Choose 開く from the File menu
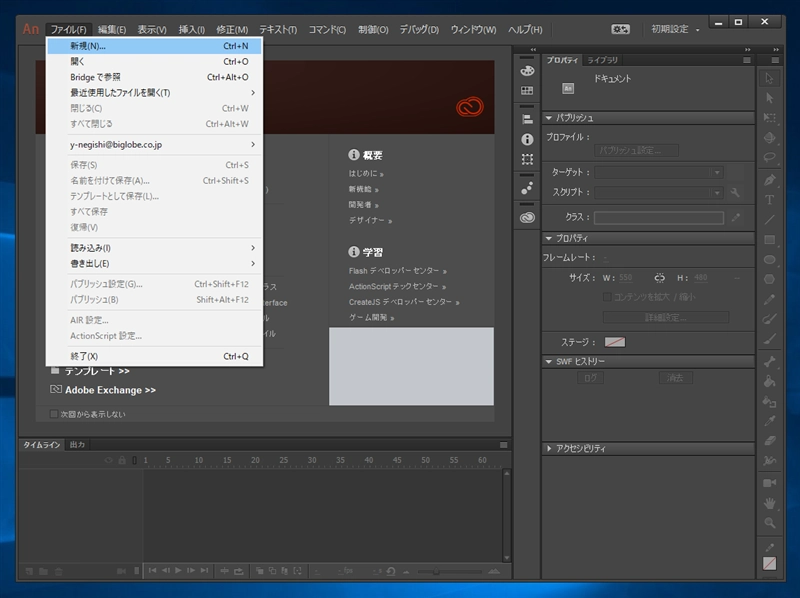The image size is (800, 598). click(x=155, y=61)
